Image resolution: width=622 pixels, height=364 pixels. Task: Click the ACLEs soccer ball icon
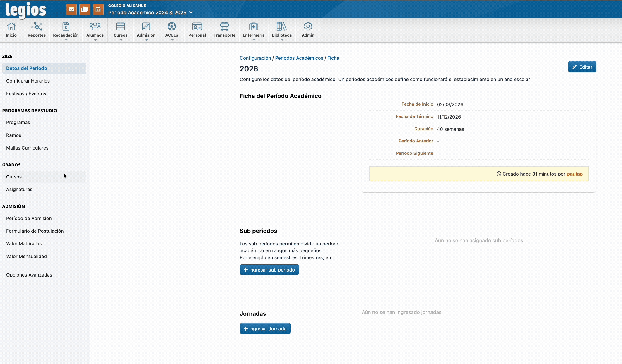coord(172,27)
